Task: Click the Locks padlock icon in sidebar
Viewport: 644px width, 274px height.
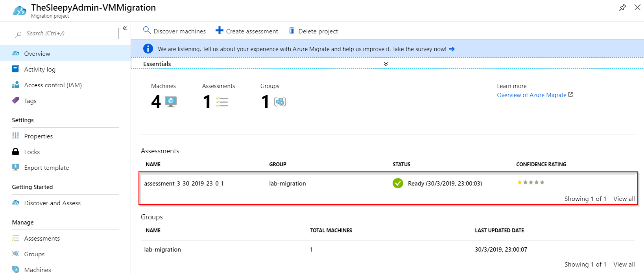Action: pos(16,152)
